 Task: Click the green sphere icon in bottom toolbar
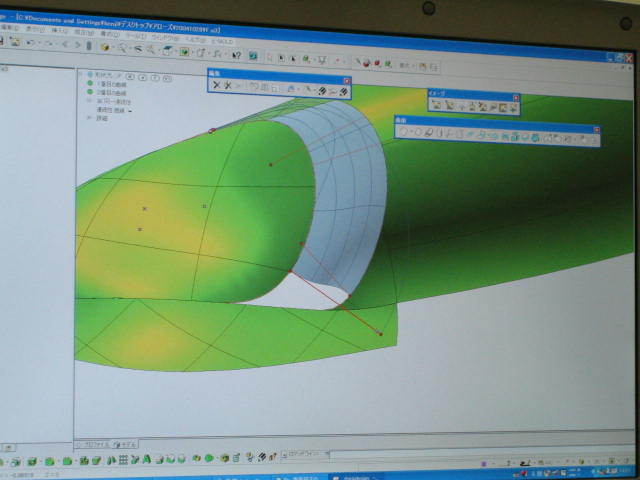[209, 458]
